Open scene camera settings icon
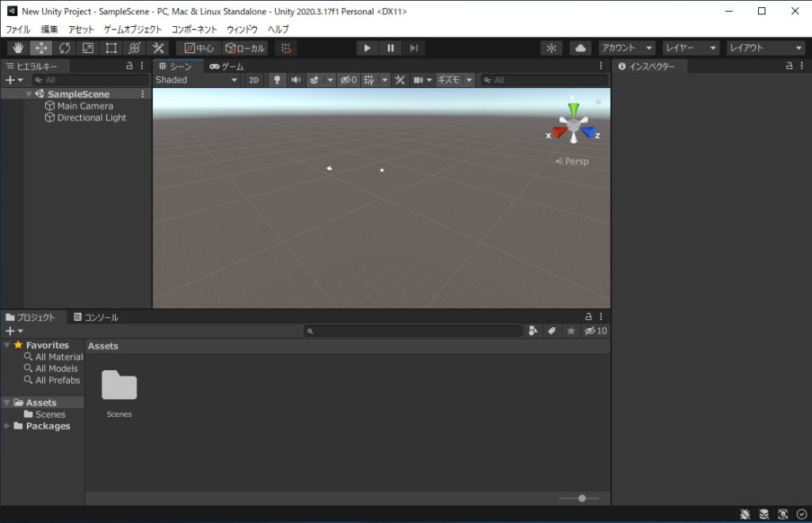The image size is (812, 523). click(422, 80)
